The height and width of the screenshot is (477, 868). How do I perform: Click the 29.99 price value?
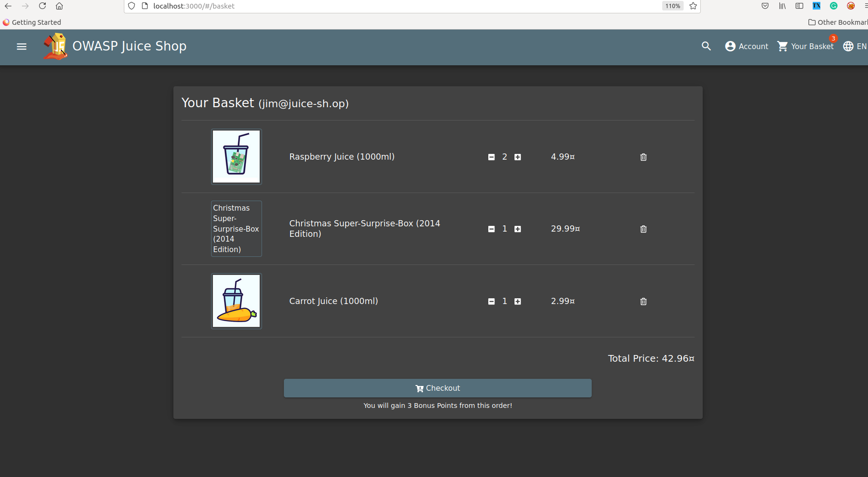click(565, 229)
